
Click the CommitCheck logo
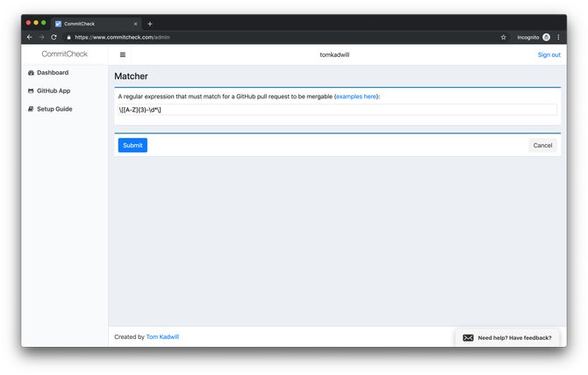(64, 54)
